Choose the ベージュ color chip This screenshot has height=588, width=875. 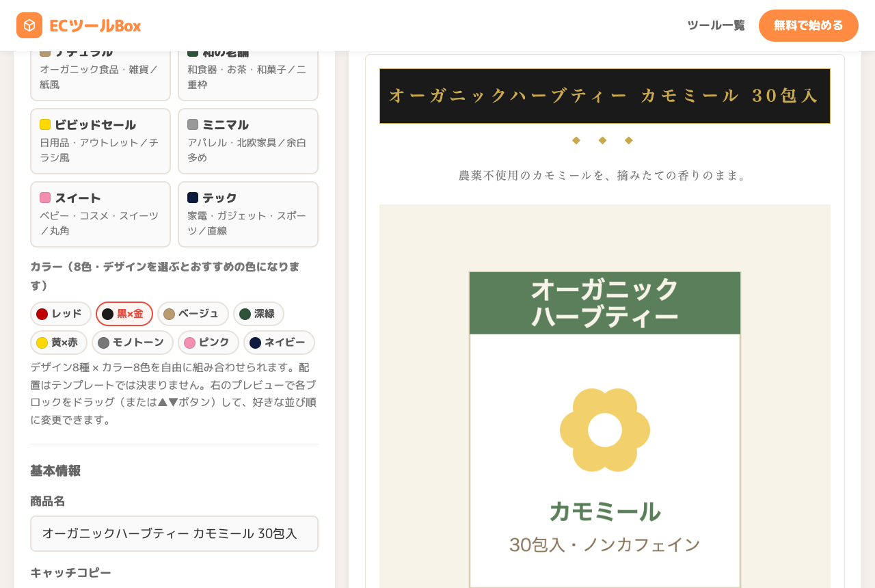[x=193, y=314]
